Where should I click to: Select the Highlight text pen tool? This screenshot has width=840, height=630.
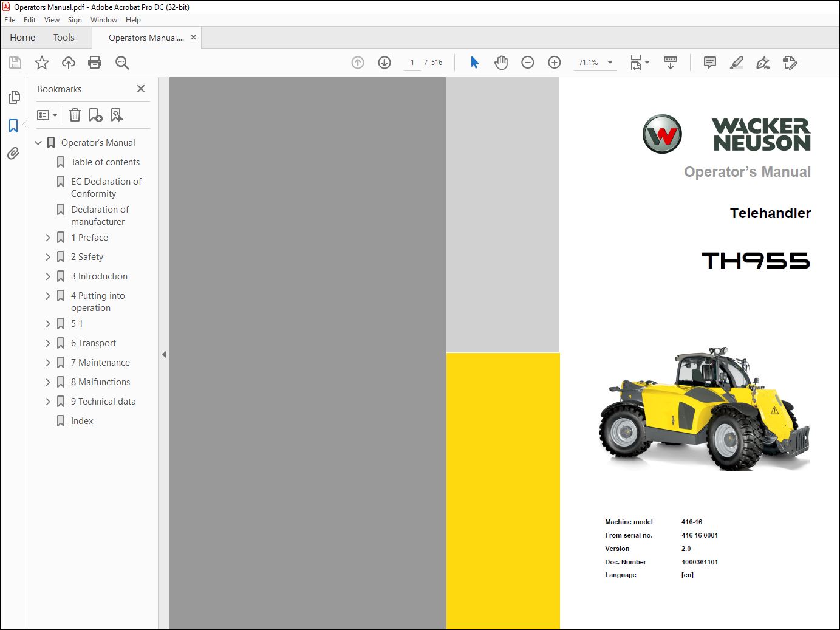tap(736, 63)
